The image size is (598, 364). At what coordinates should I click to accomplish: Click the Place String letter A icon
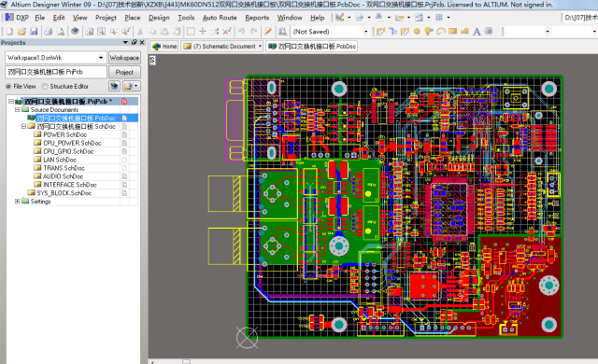pyautogui.click(x=477, y=32)
